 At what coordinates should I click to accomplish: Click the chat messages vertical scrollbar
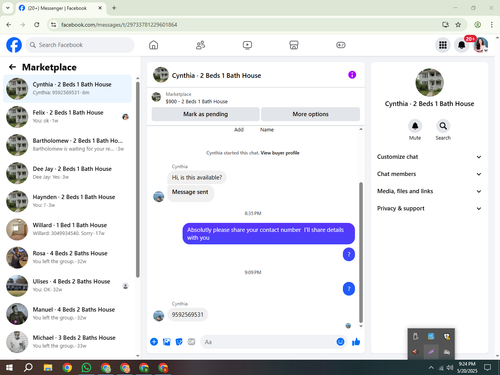(361, 252)
